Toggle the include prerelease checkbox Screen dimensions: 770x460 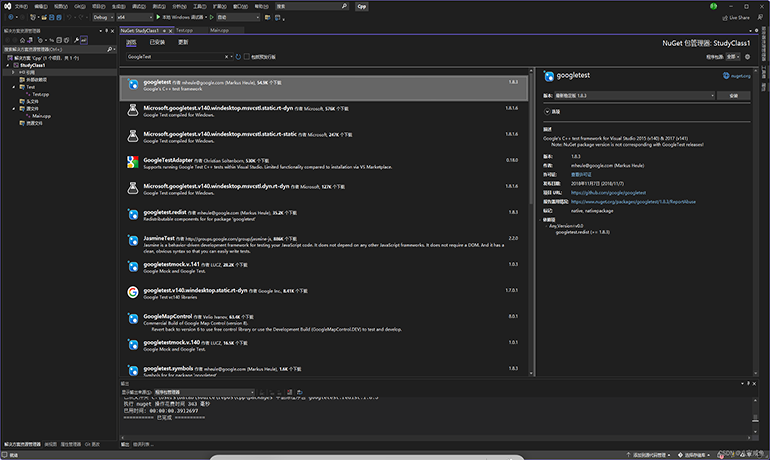tap(247, 57)
